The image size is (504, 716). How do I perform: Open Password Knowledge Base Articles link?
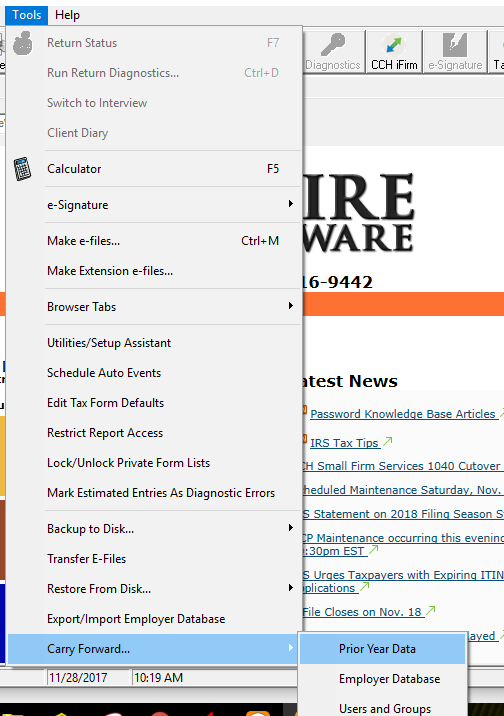pos(403,414)
